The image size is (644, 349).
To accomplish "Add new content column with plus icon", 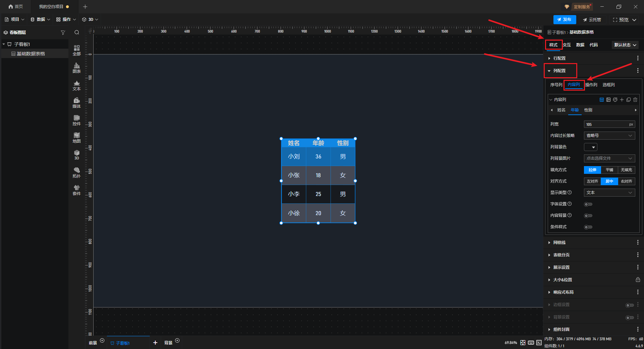I will point(622,100).
